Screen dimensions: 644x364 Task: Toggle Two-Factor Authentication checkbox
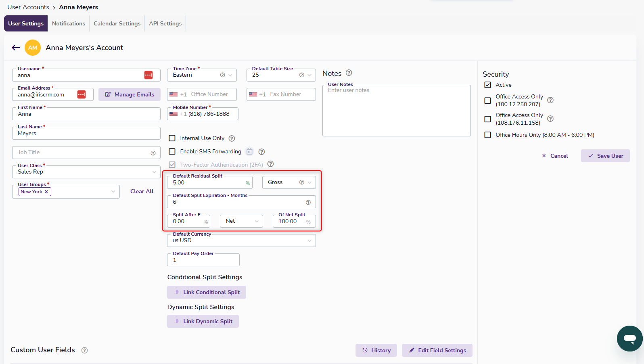click(172, 165)
